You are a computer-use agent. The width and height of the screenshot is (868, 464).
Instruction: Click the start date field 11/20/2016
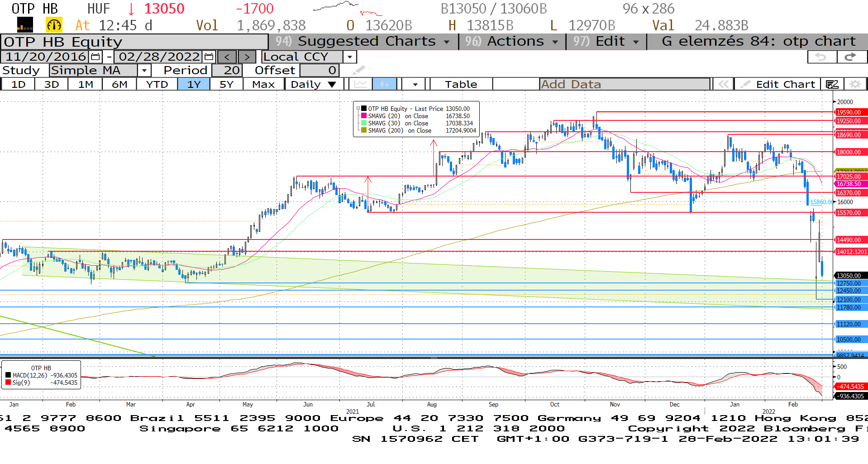click(x=46, y=57)
